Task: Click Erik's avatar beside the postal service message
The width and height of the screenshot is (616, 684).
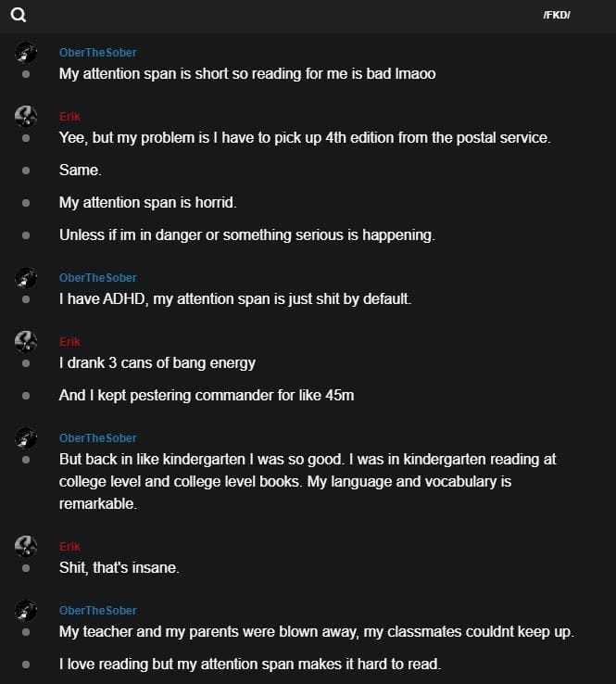Action: point(26,117)
